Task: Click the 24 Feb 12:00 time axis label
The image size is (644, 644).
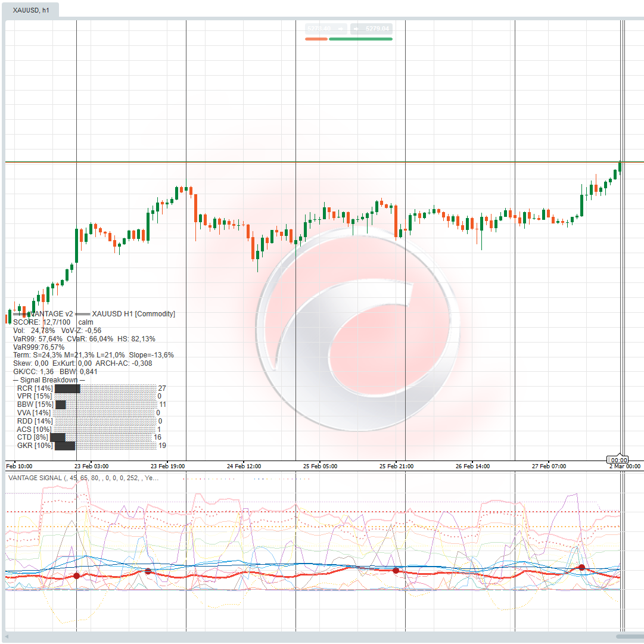Action: pos(244,466)
